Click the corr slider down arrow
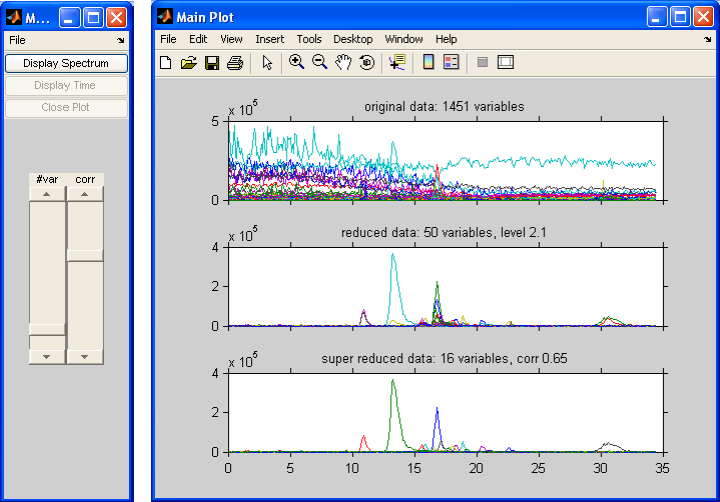 tap(85, 356)
